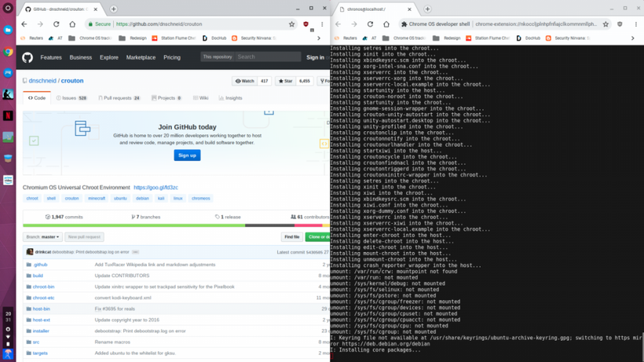The width and height of the screenshot is (644, 362).
Task: Click the language breakdown color bar
Action: (x=176, y=225)
